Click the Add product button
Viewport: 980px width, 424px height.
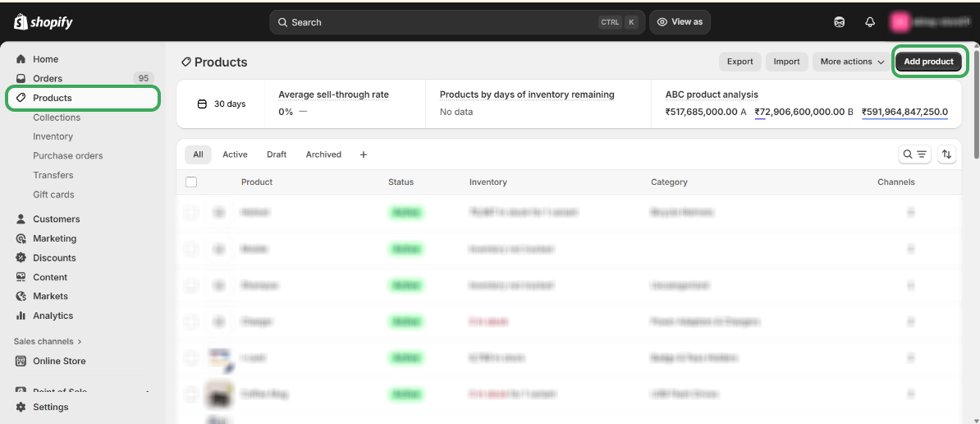pos(928,62)
